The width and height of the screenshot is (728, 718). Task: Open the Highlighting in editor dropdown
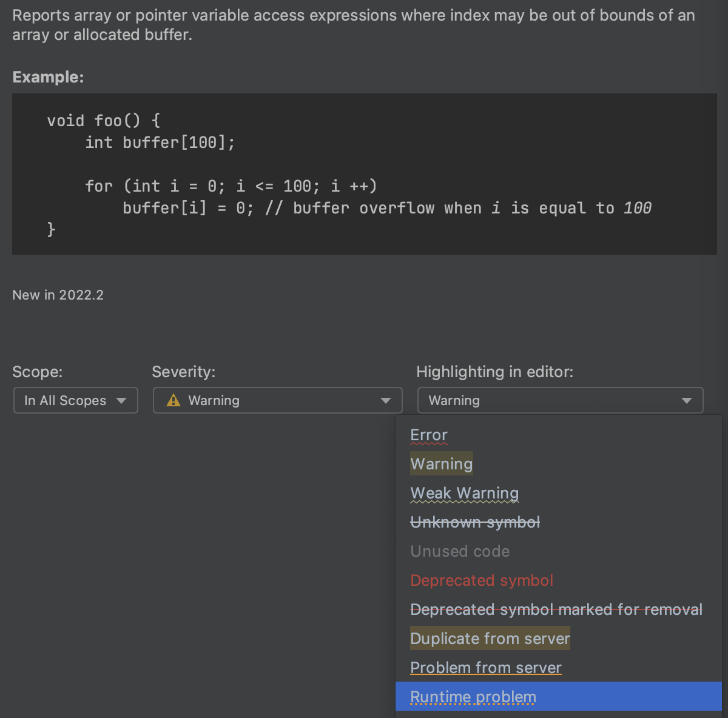click(x=560, y=400)
